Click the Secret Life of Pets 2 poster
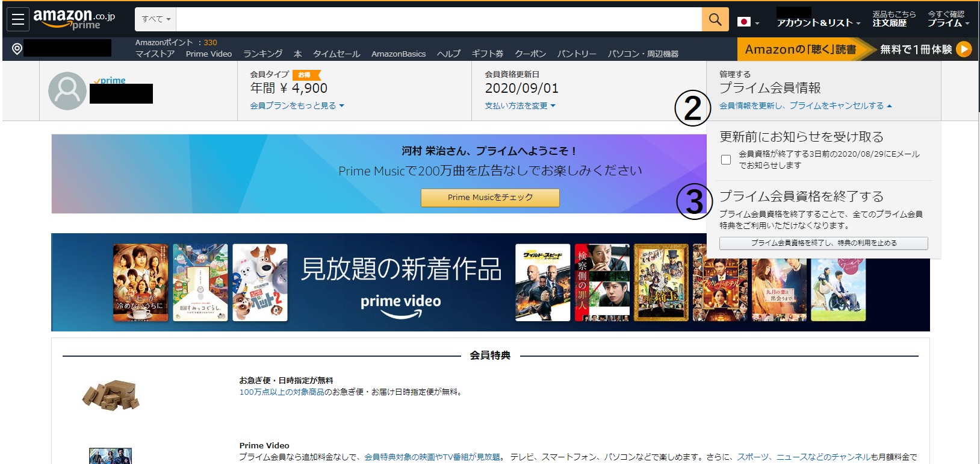Viewport: 980px width, 464px height. (x=260, y=283)
